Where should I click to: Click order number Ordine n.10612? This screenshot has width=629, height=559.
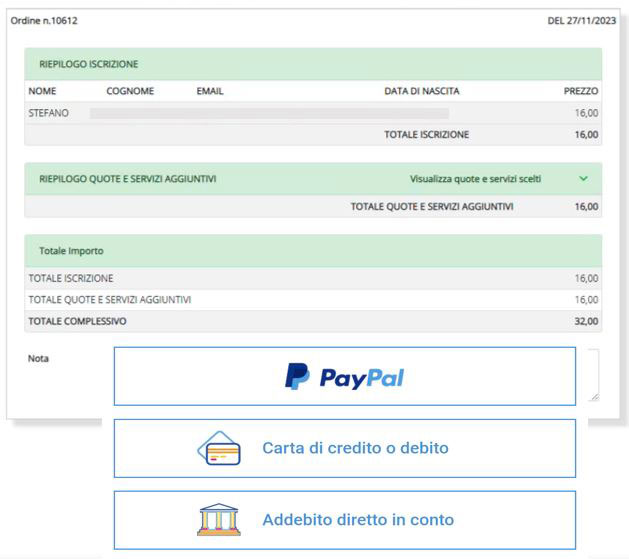coord(44,21)
